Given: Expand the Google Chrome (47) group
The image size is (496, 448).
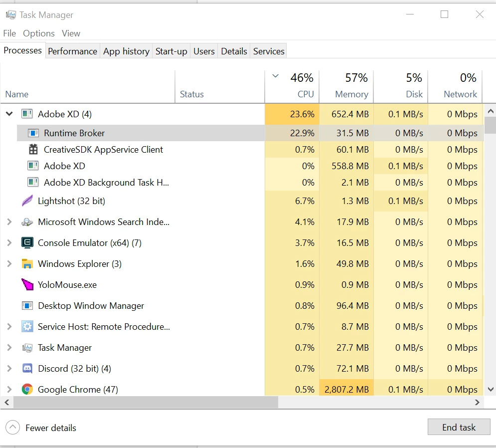Looking at the screenshot, I should pyautogui.click(x=9, y=389).
